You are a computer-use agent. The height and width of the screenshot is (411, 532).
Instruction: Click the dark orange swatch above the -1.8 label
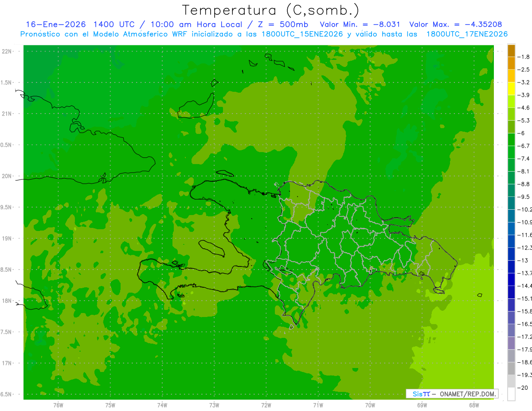(511, 51)
